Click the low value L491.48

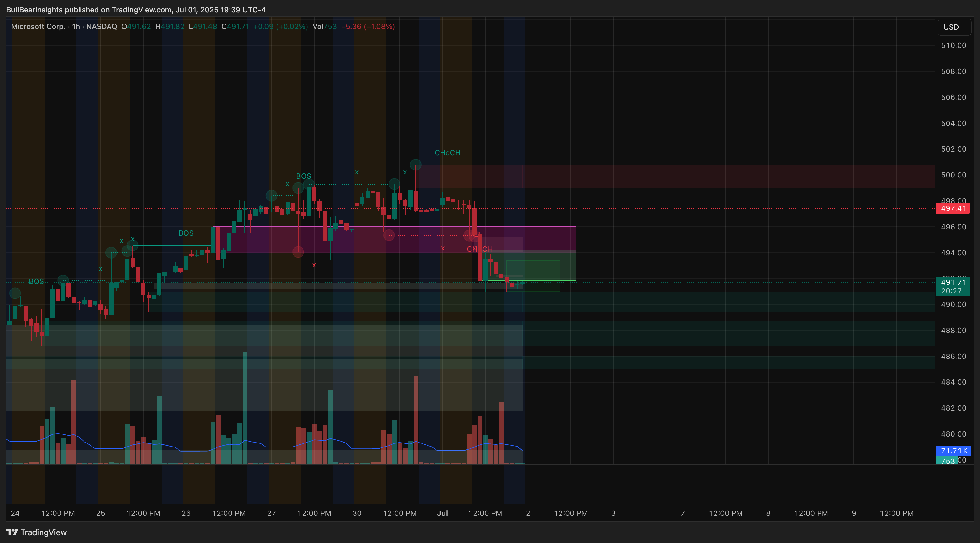click(203, 27)
